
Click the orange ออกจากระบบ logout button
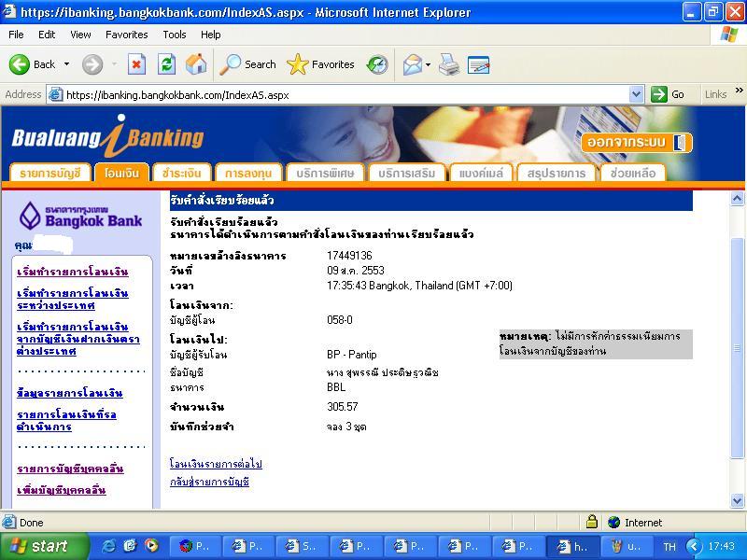pyautogui.click(x=637, y=143)
